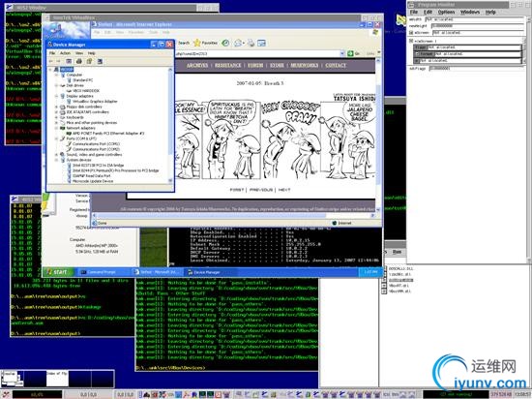
Task: Collapse the Disk drives node
Action: (x=56, y=85)
